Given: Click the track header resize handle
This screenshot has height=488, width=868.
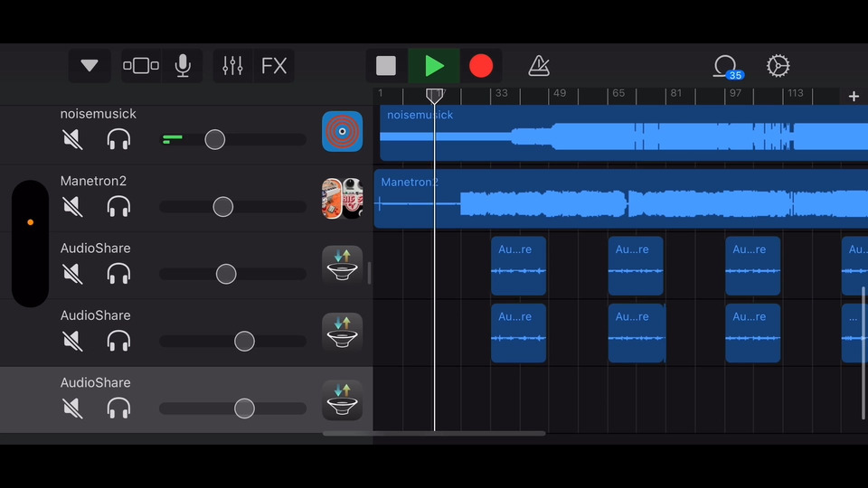Looking at the screenshot, I should tap(369, 273).
